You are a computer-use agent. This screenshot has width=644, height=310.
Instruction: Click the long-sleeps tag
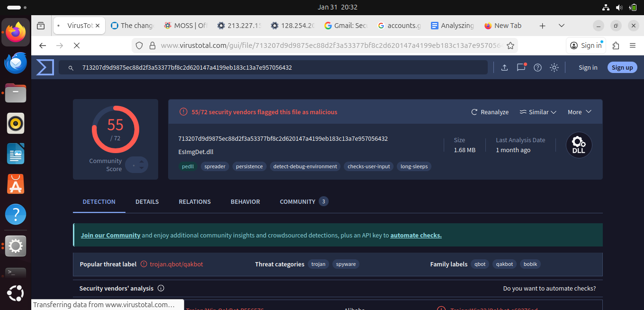[x=414, y=166]
